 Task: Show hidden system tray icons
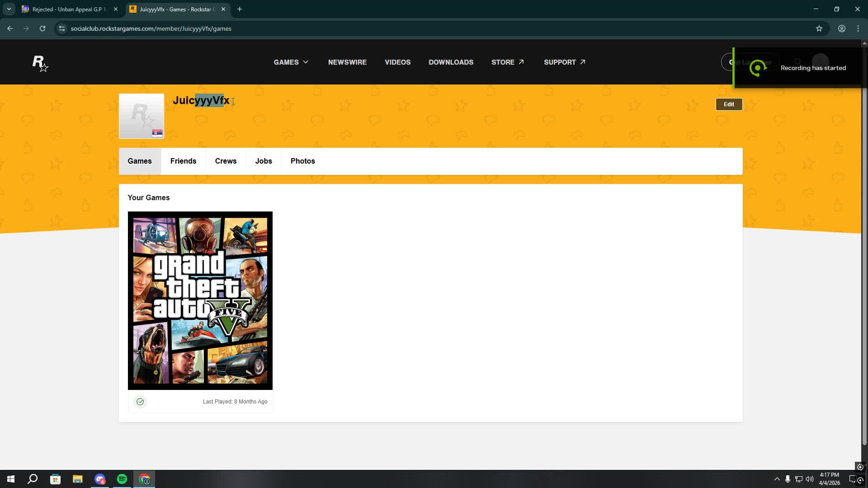pos(777,479)
